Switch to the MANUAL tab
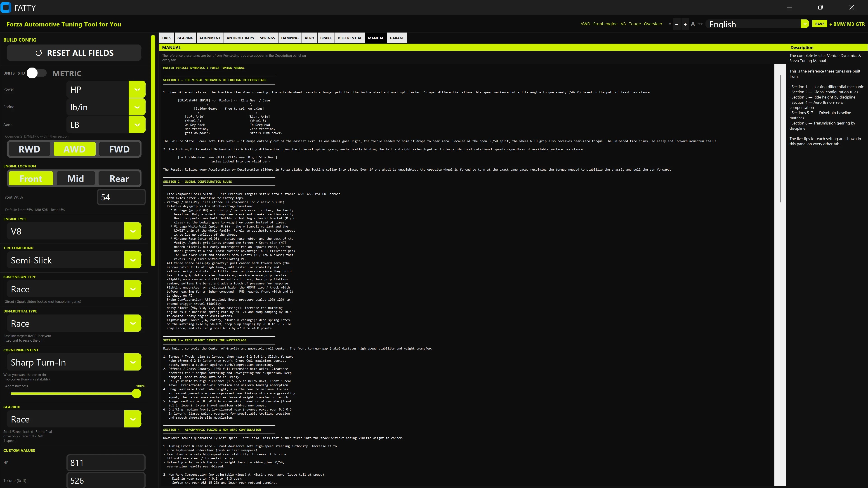868x488 pixels. [x=376, y=38]
